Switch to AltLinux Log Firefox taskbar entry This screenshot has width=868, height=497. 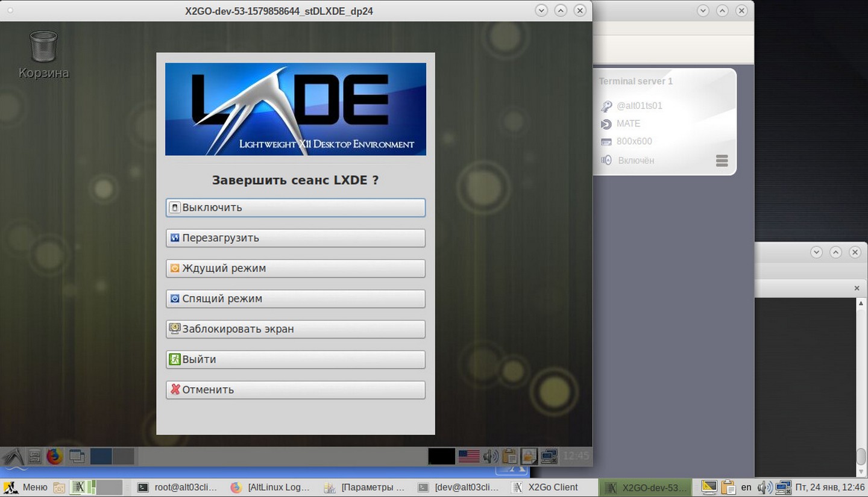click(271, 487)
